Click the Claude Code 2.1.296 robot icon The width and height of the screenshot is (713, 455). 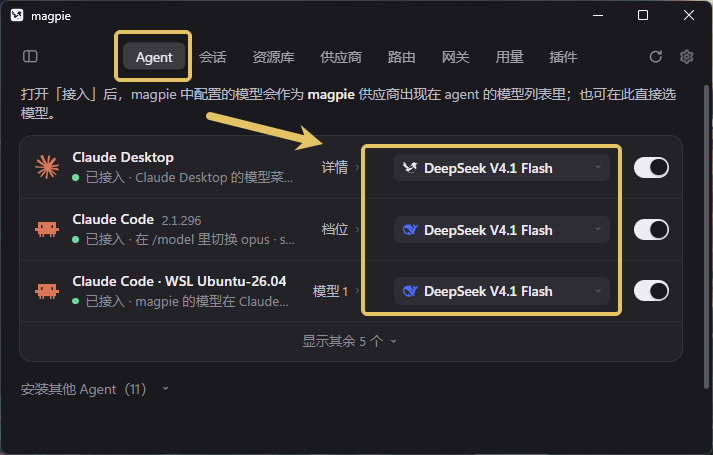click(47, 229)
